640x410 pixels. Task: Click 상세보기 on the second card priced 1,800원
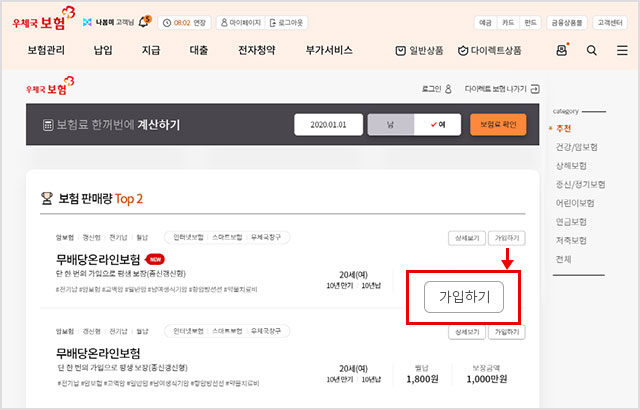coord(467,332)
